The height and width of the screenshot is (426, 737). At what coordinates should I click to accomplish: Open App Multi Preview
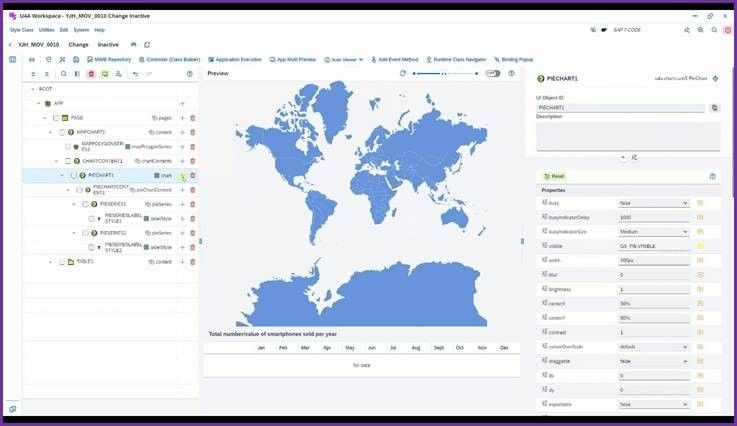[292, 60]
